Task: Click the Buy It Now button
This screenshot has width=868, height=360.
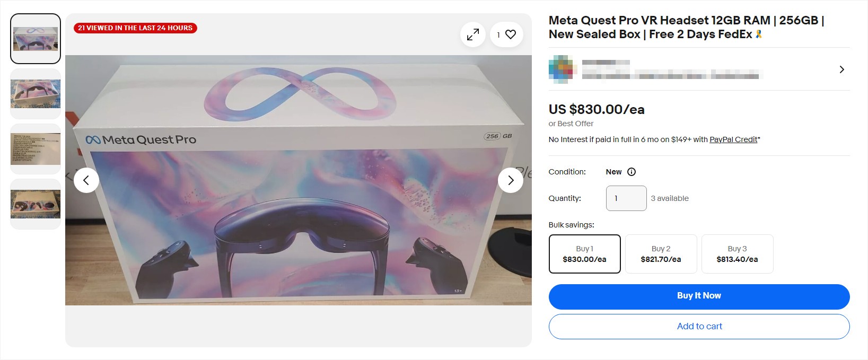Action: click(699, 296)
